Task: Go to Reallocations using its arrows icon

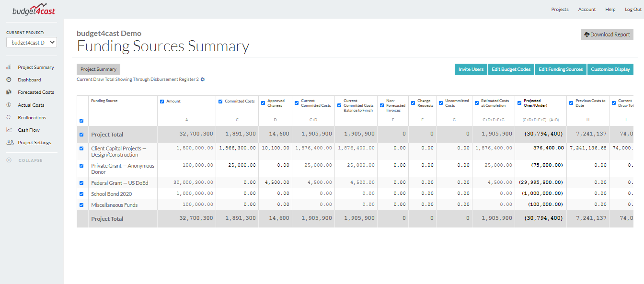Action: coord(9,117)
